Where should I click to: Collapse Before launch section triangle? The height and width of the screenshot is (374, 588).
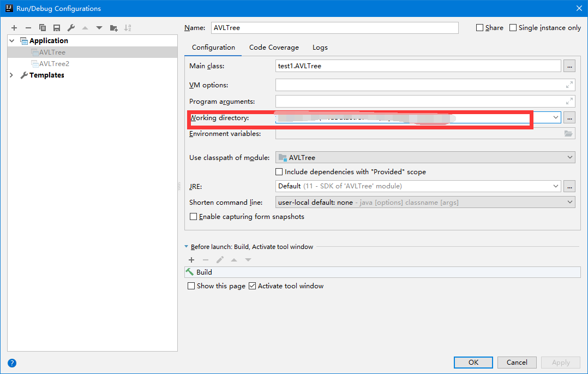(187, 247)
